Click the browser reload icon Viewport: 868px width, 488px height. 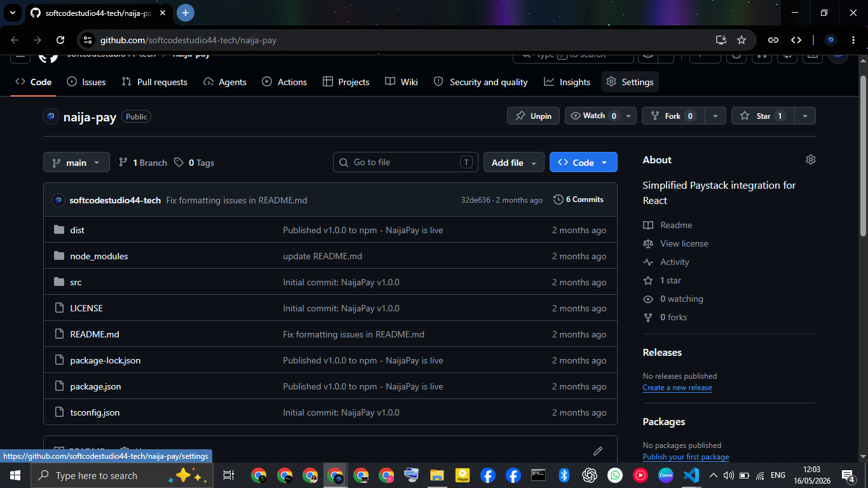(x=60, y=40)
